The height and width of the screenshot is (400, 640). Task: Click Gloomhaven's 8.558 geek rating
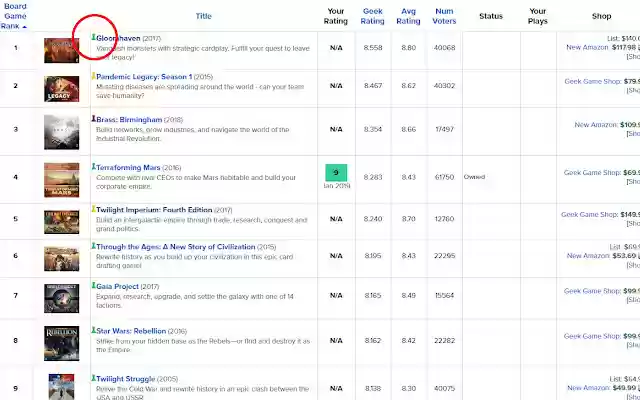[x=373, y=47]
